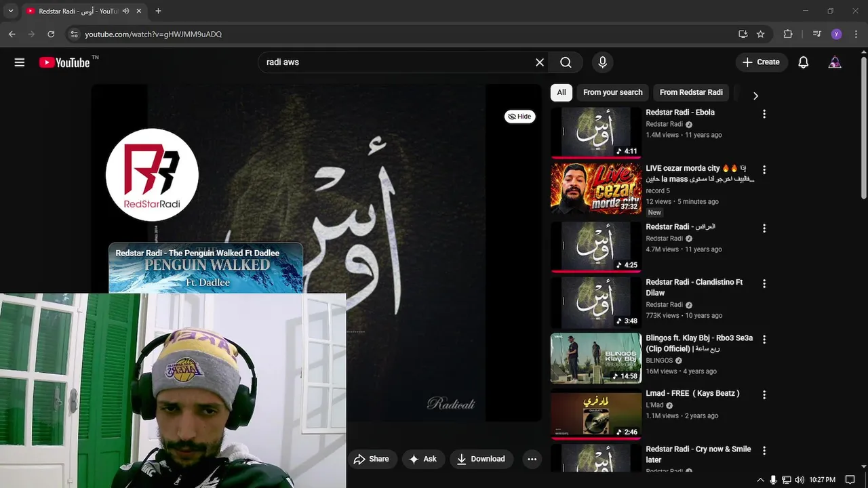Close the Redstar Radi tab
The width and height of the screenshot is (868, 488).
point(139,11)
